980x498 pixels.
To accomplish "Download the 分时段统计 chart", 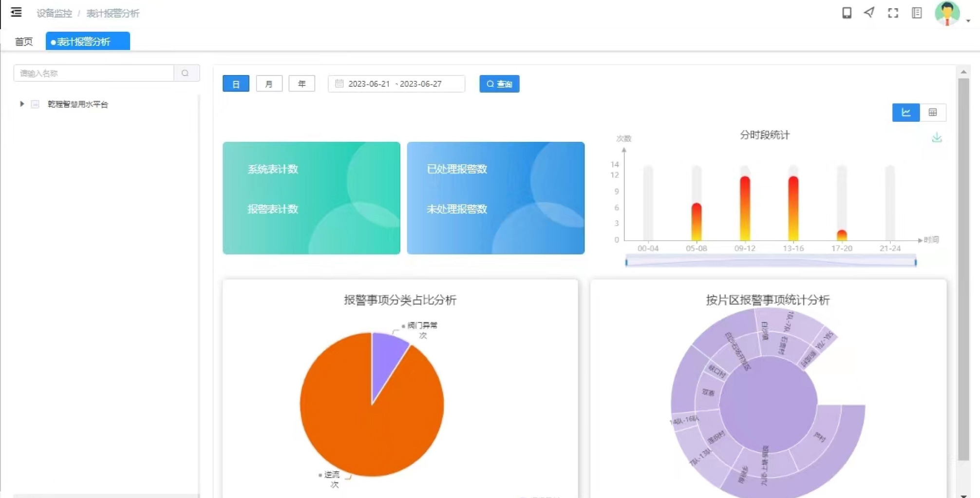I will point(937,138).
